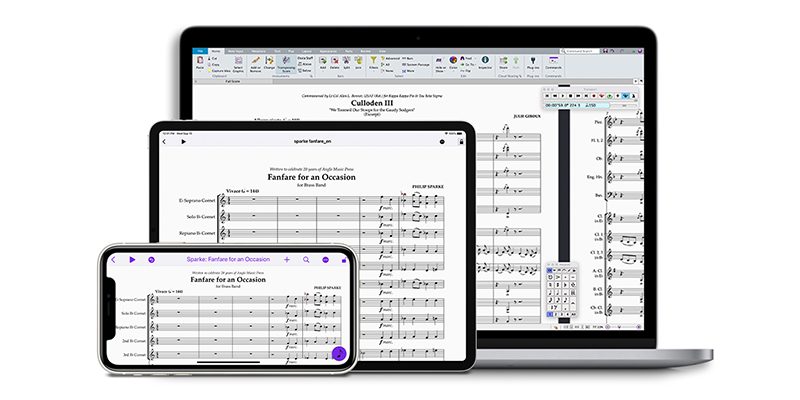The height and width of the screenshot is (400, 800).
Task: Adjust the tempo slider in Transport window
Action: [x=623, y=105]
